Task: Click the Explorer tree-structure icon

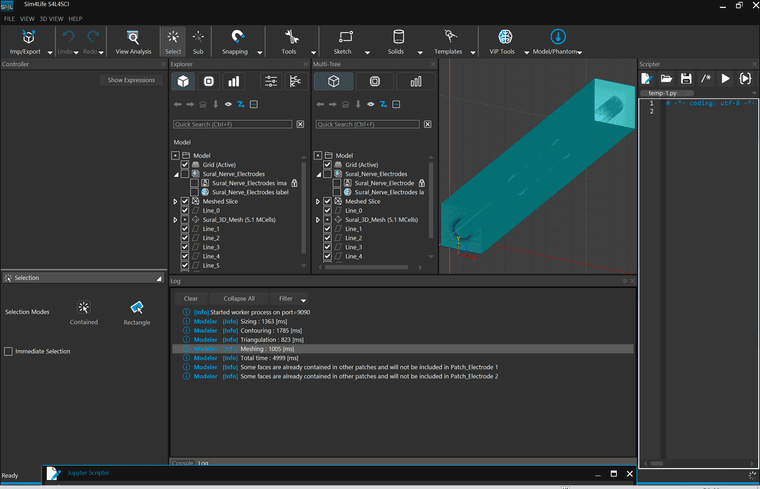Action: (295, 81)
